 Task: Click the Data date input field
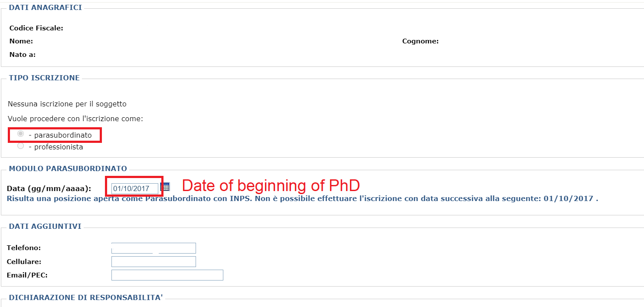134,188
